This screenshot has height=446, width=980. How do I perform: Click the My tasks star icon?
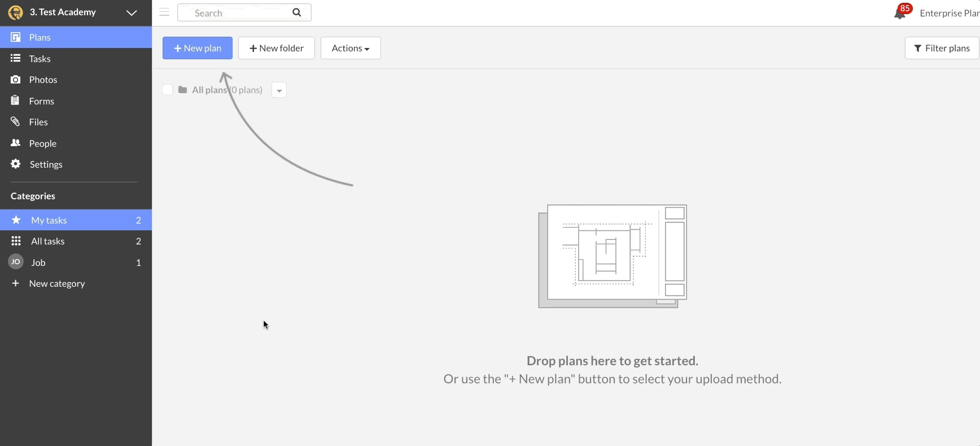tap(16, 220)
